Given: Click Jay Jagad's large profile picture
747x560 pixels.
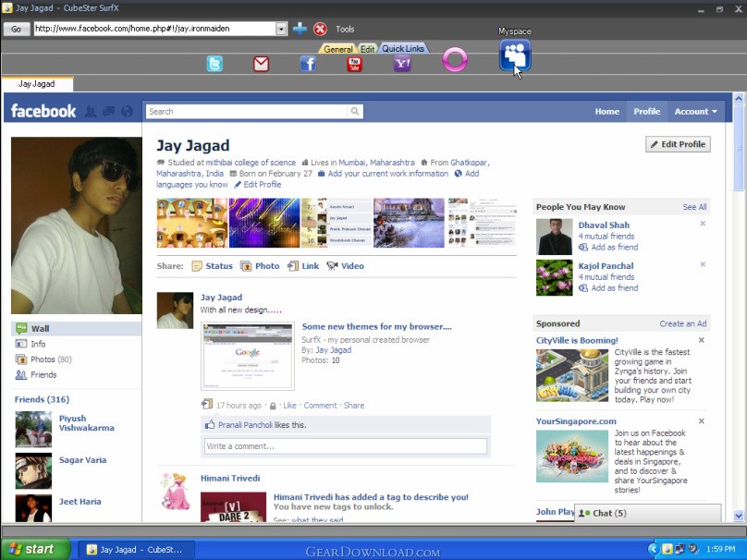Looking at the screenshot, I should (x=76, y=225).
